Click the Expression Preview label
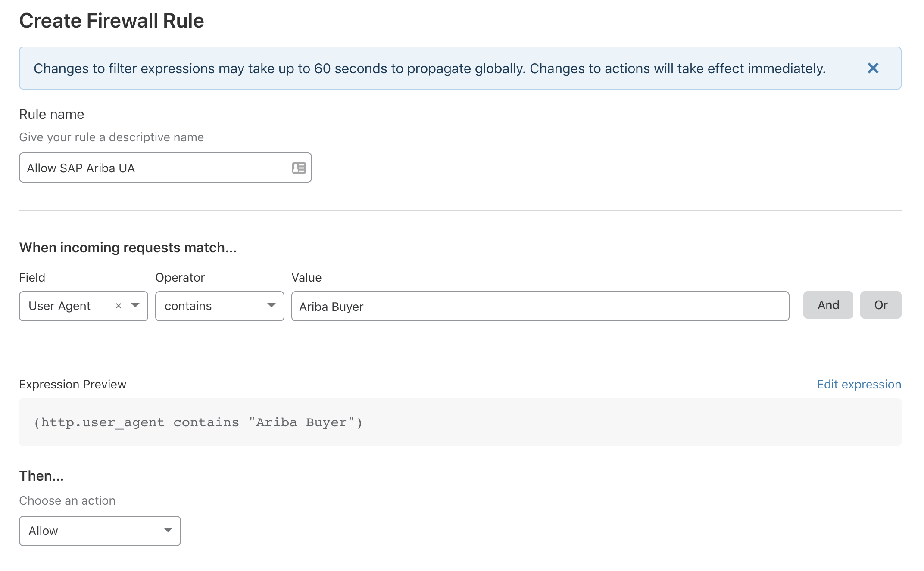 [x=72, y=384]
